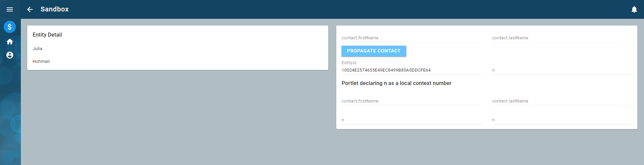Click the n field beside EntityId
This screenshot has width=644, height=165.
click(562, 70)
